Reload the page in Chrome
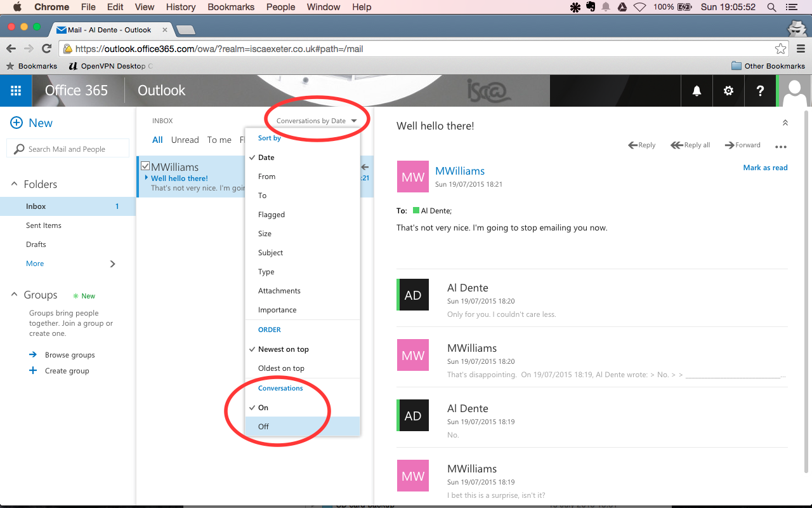 (46, 48)
